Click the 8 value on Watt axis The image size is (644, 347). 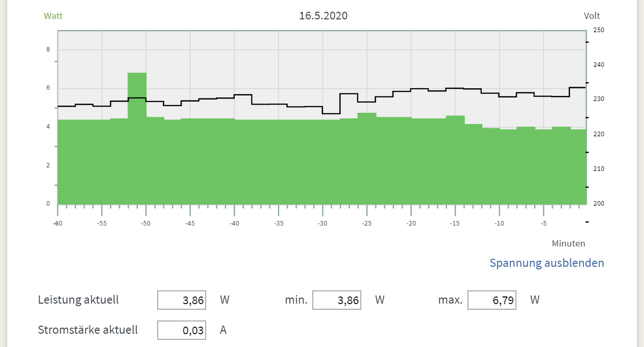pos(48,49)
